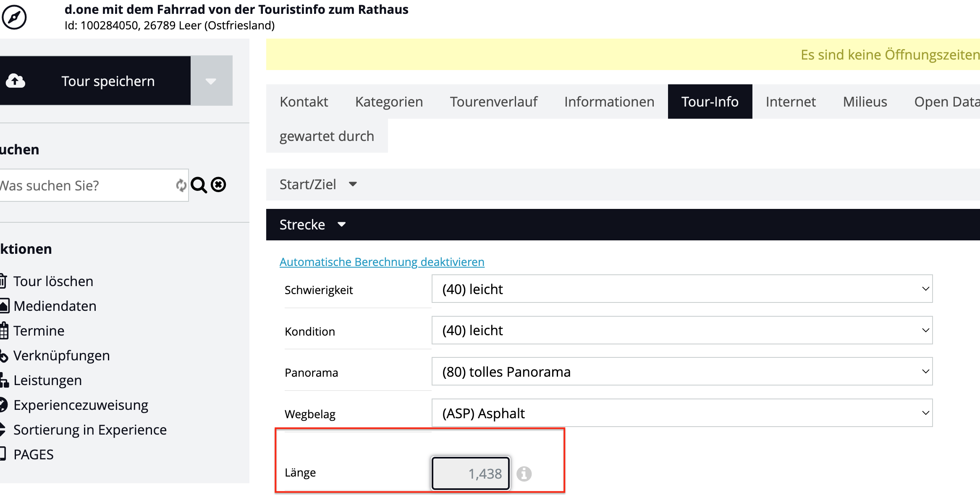980x495 pixels.
Task: Click the compass icon in header
Action: (14, 17)
